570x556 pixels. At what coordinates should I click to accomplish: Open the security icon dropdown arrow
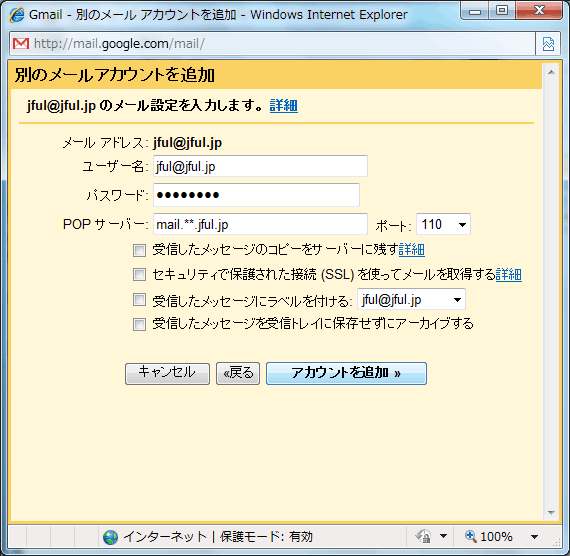(x=443, y=536)
